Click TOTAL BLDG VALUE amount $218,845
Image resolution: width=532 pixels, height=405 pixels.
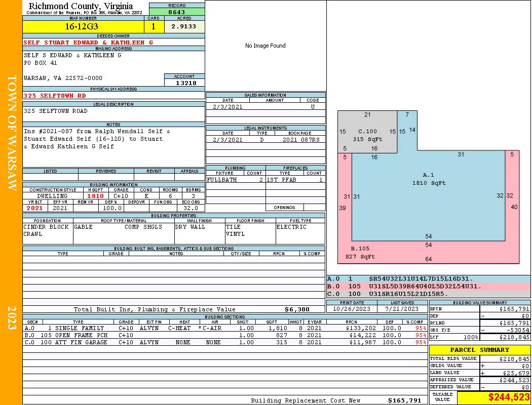tap(514, 359)
